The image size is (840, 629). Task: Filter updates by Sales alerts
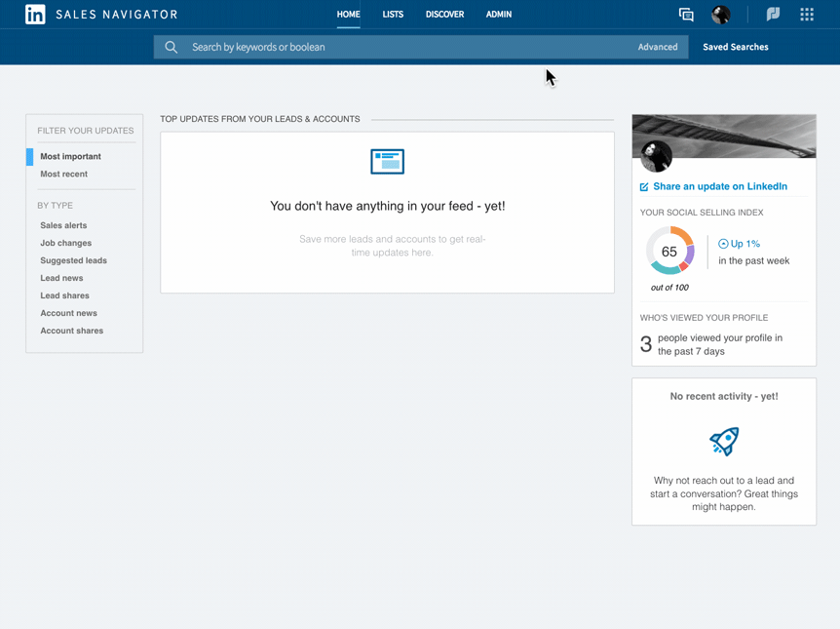tap(63, 225)
